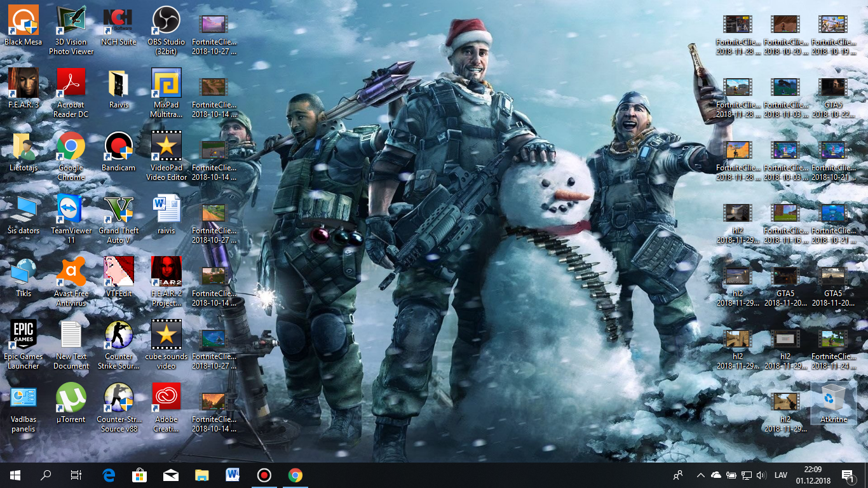
Task: Select the Counter-Strike Source v88 shortcut
Action: (x=119, y=408)
